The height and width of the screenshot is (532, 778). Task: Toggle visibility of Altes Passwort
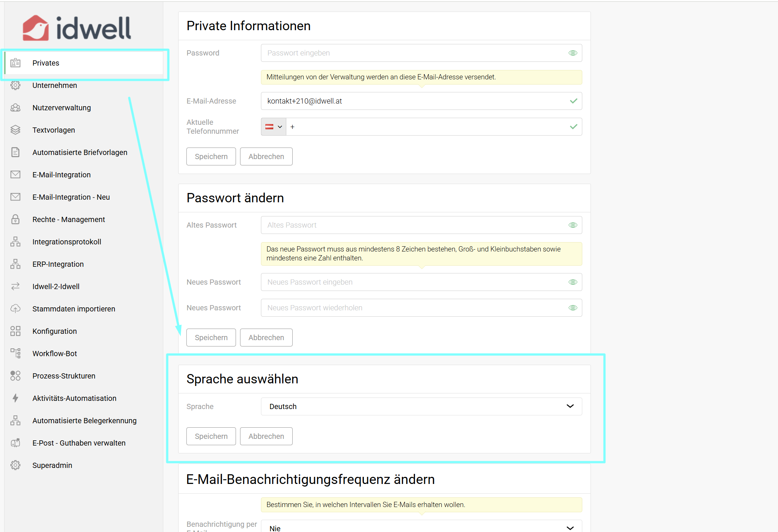coord(573,225)
